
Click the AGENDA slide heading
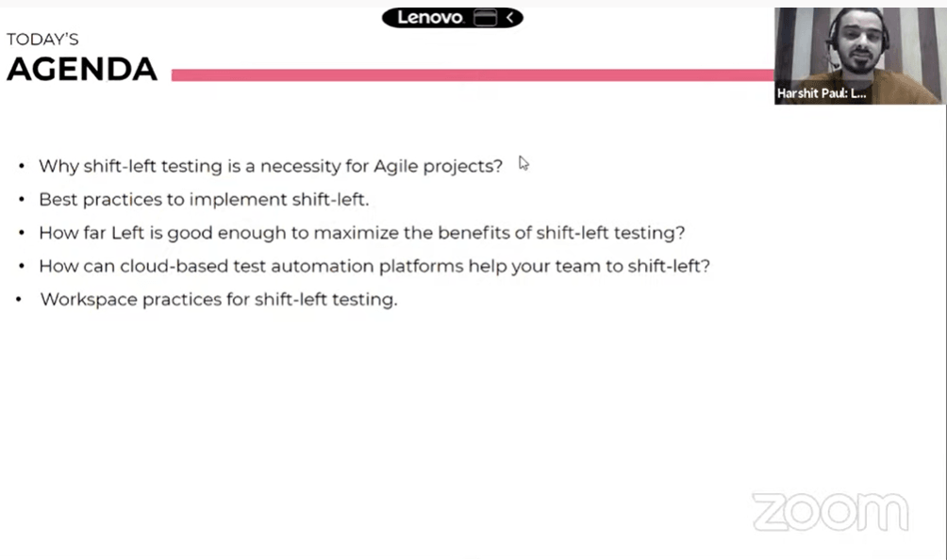82,69
